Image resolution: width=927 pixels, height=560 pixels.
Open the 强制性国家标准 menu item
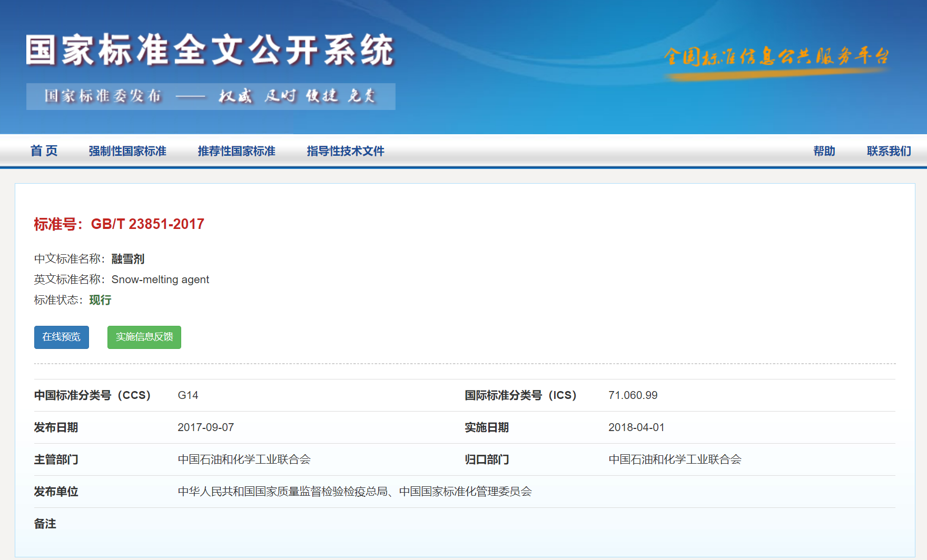click(127, 151)
